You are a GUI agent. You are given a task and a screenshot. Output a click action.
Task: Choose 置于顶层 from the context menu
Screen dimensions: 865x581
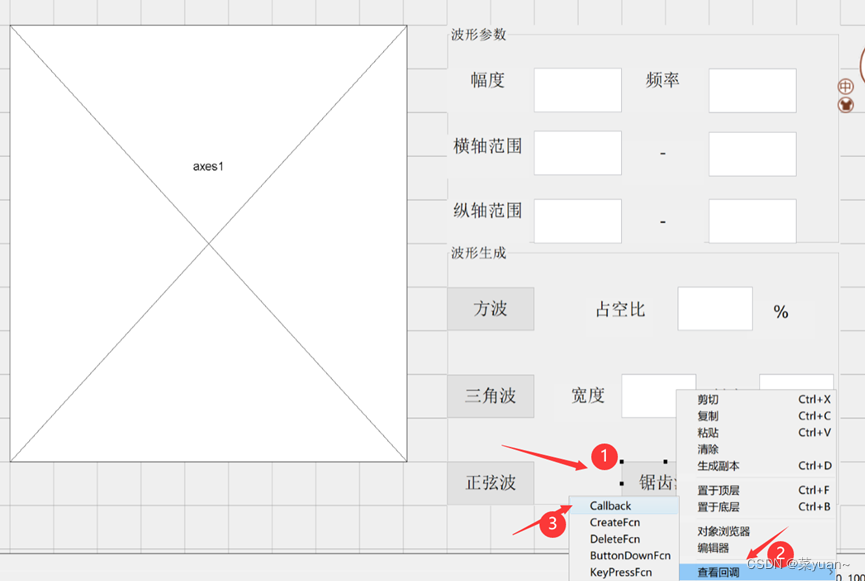[x=715, y=489]
